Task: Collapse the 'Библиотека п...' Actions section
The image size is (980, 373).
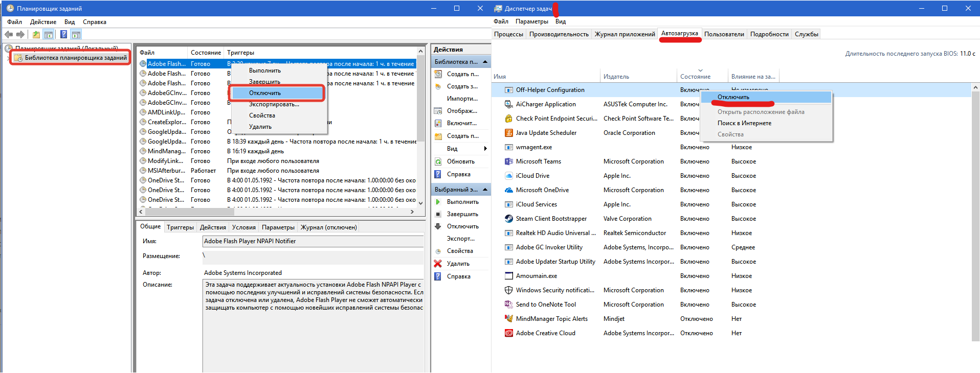Action: click(x=485, y=62)
